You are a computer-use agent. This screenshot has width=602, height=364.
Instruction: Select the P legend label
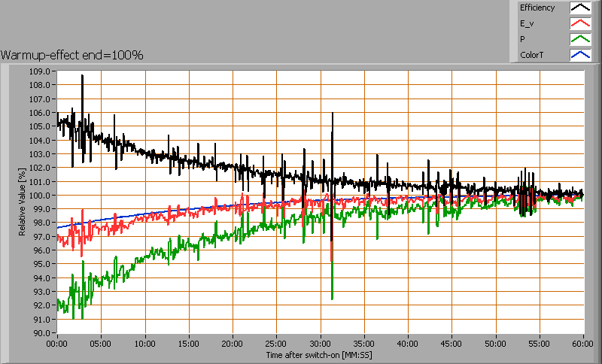point(522,40)
